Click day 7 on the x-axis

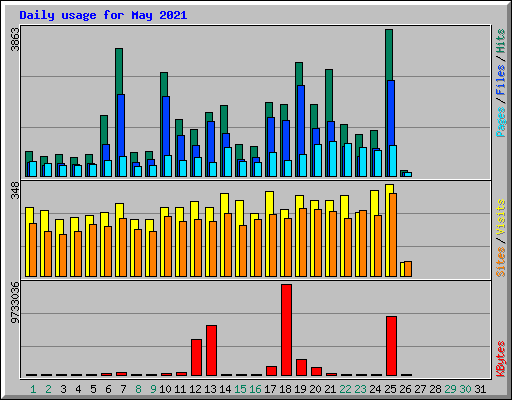pyautogui.click(x=123, y=389)
